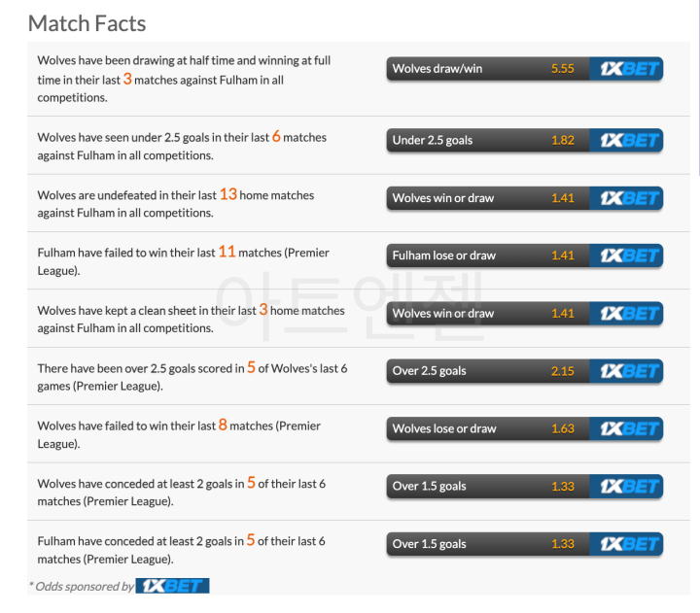Click the 1XBET logo on Wolves draw/win bet

coord(629,69)
